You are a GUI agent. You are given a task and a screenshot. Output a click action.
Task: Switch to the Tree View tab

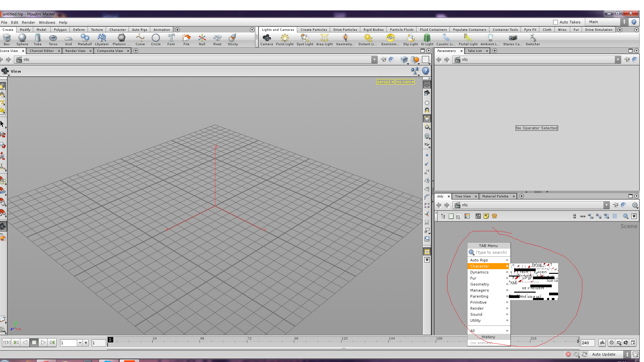(x=463, y=196)
